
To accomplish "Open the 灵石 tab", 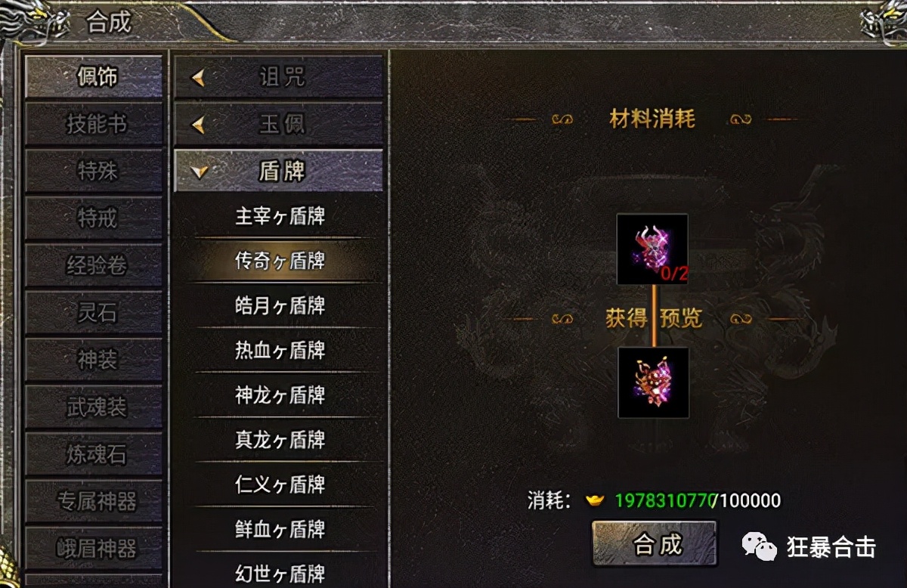I will click(x=94, y=313).
